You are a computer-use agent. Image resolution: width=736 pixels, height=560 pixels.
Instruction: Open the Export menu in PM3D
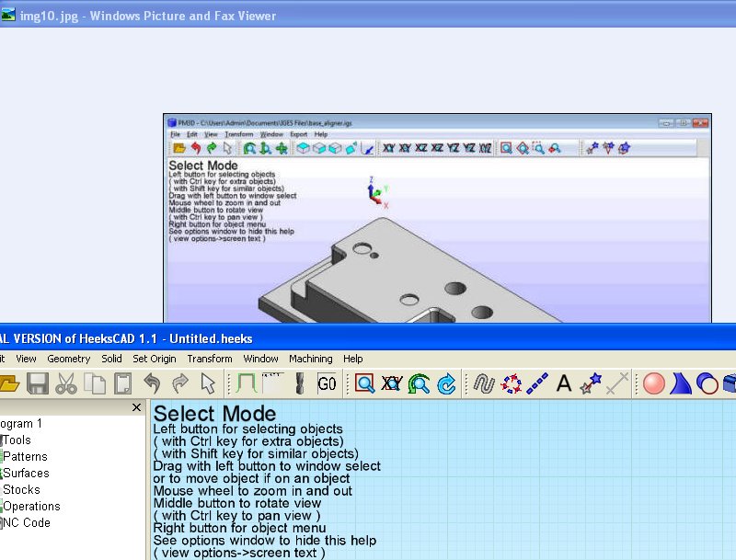point(298,134)
